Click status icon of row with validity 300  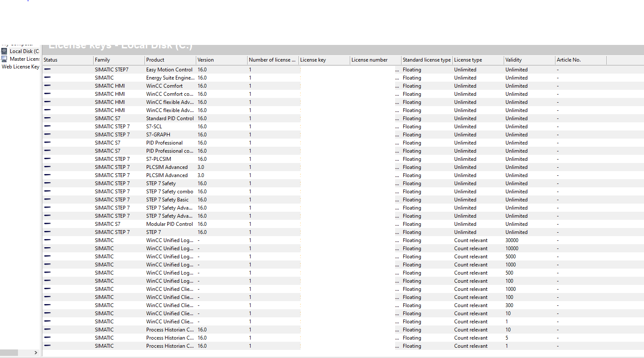pos(47,305)
